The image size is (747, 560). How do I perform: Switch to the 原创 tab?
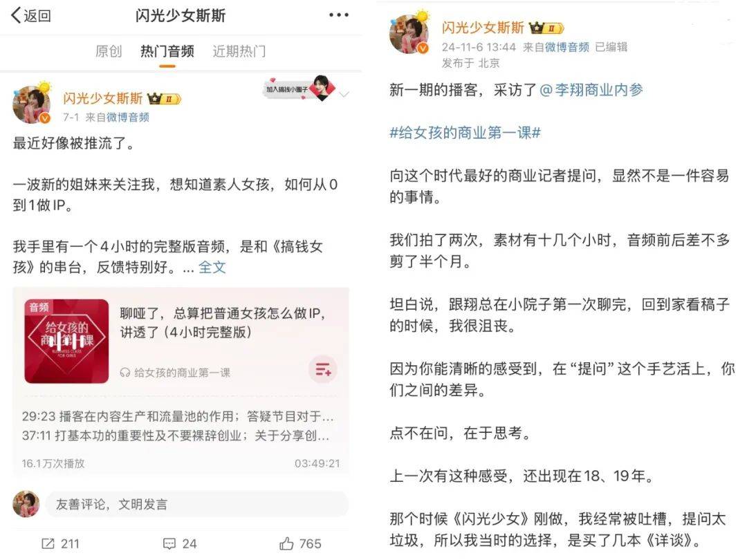[x=109, y=51]
